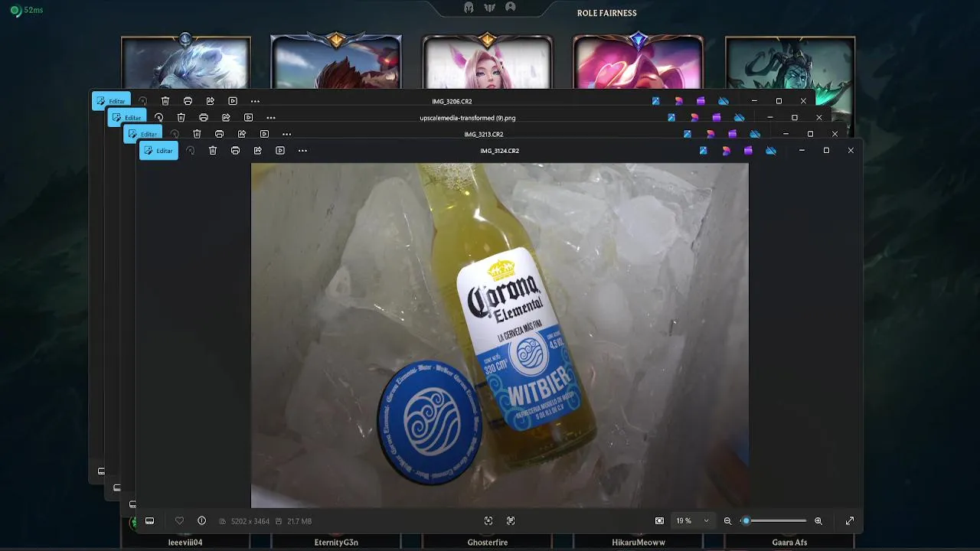Open the blue Designer app icon in IMG_3213.CR2 window
Image resolution: width=980 pixels, height=551 pixels.
pos(688,134)
